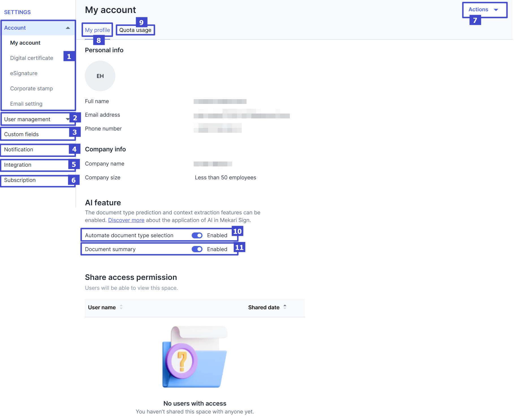Open the Integration settings

point(18,165)
